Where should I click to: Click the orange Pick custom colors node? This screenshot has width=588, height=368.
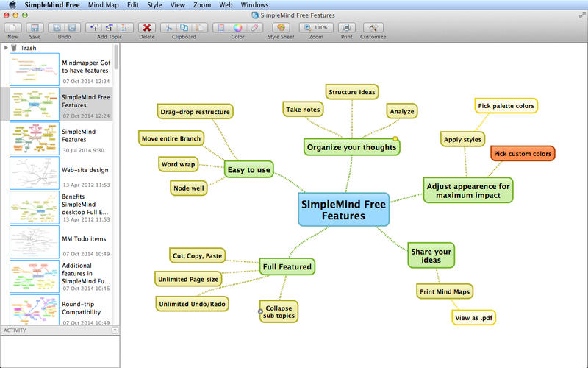522,154
